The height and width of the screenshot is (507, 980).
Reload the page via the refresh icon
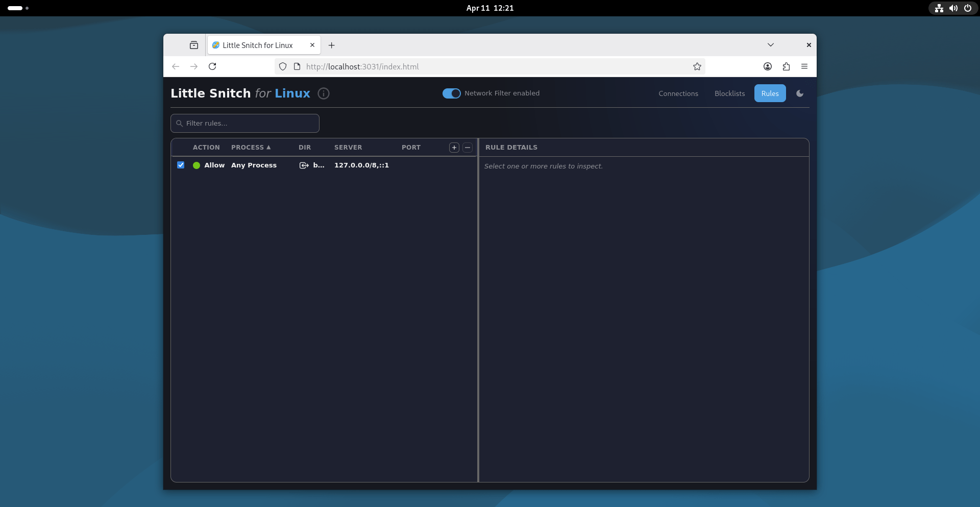[212, 66]
